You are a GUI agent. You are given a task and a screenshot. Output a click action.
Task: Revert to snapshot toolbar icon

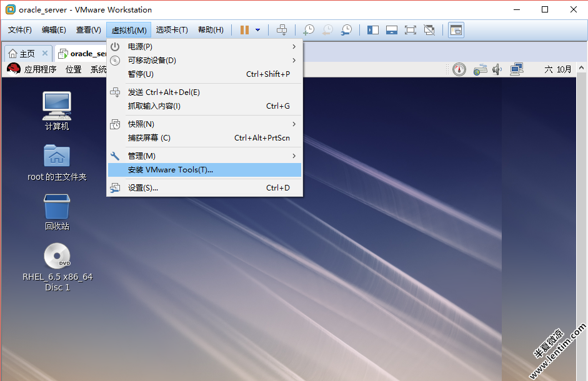coord(328,30)
